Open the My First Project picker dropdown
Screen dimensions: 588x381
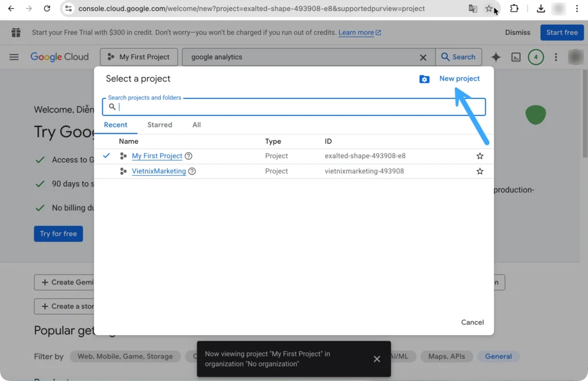138,57
